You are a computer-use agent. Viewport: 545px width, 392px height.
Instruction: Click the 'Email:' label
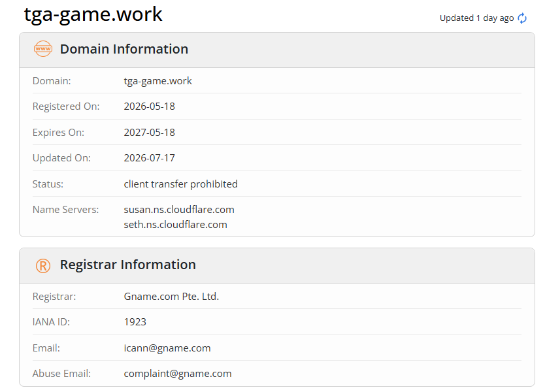46,348
